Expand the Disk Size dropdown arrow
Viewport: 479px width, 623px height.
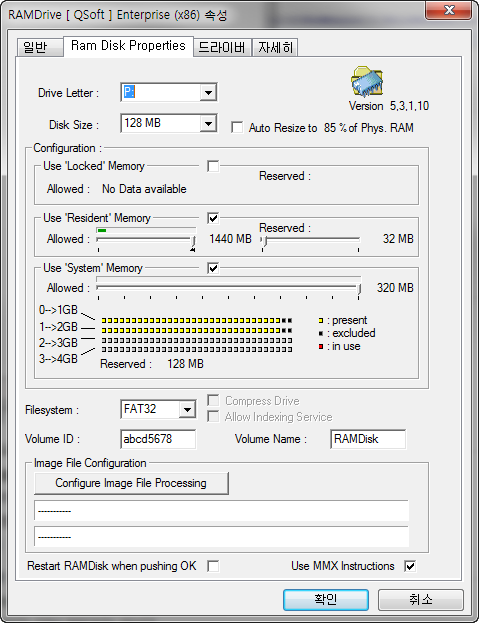click(x=208, y=124)
